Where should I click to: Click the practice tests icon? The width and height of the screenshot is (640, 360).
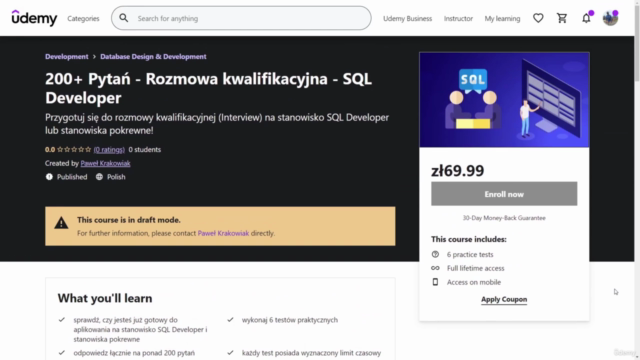click(x=435, y=254)
